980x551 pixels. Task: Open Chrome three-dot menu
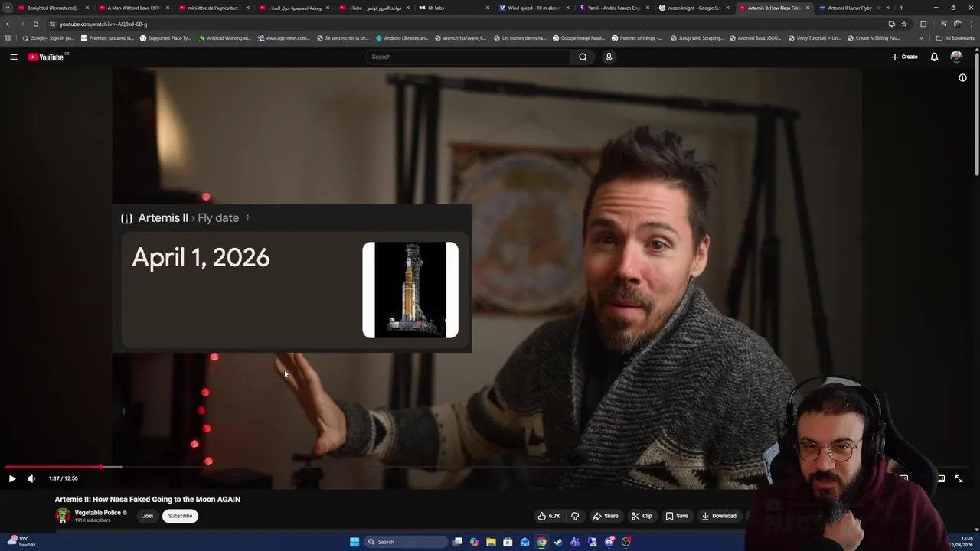point(972,24)
